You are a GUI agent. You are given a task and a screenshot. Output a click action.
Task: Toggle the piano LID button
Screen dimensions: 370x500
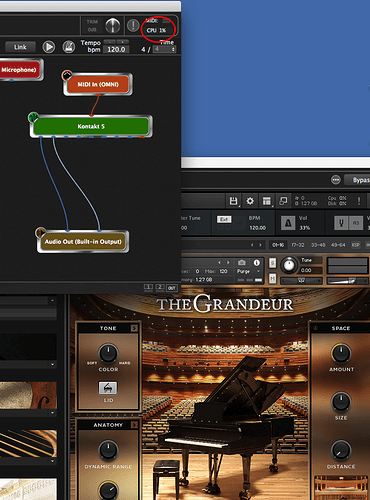click(x=108, y=388)
